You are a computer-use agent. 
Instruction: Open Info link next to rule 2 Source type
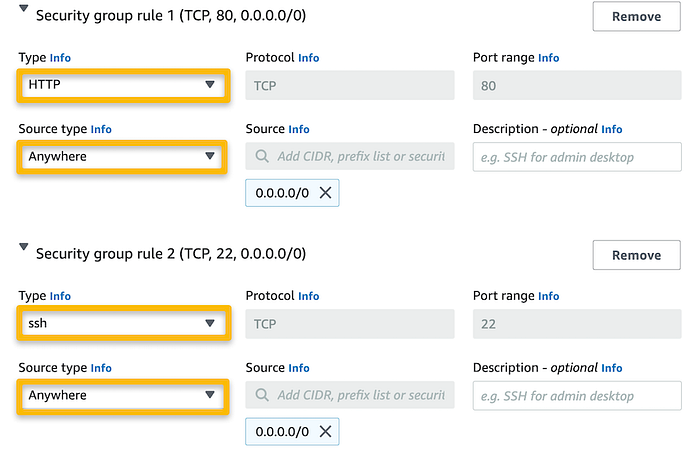(101, 368)
